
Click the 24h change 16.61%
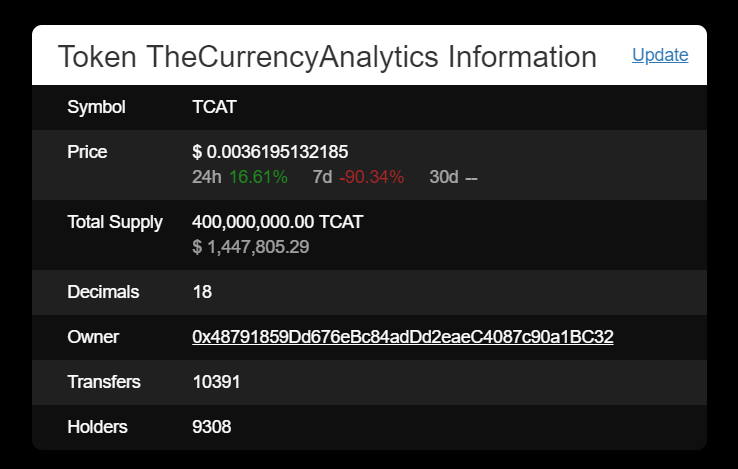(x=258, y=177)
